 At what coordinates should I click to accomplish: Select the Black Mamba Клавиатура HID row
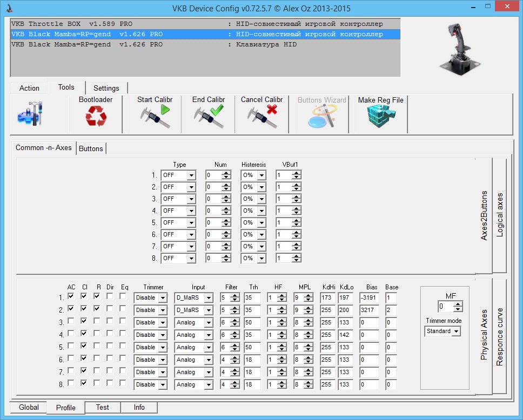pyautogui.click(x=205, y=44)
